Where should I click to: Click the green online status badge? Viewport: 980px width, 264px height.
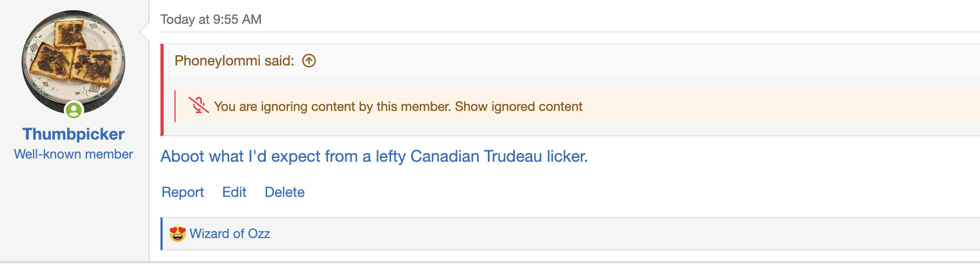[x=74, y=110]
